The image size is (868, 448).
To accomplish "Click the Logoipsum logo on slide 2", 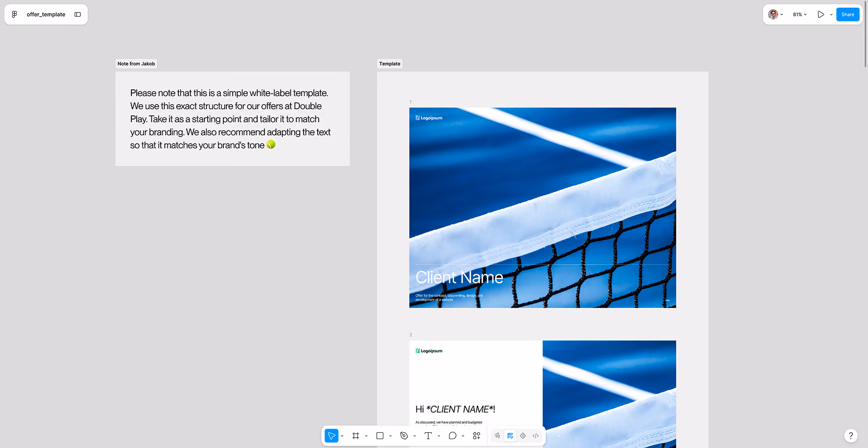I will tap(429, 351).
